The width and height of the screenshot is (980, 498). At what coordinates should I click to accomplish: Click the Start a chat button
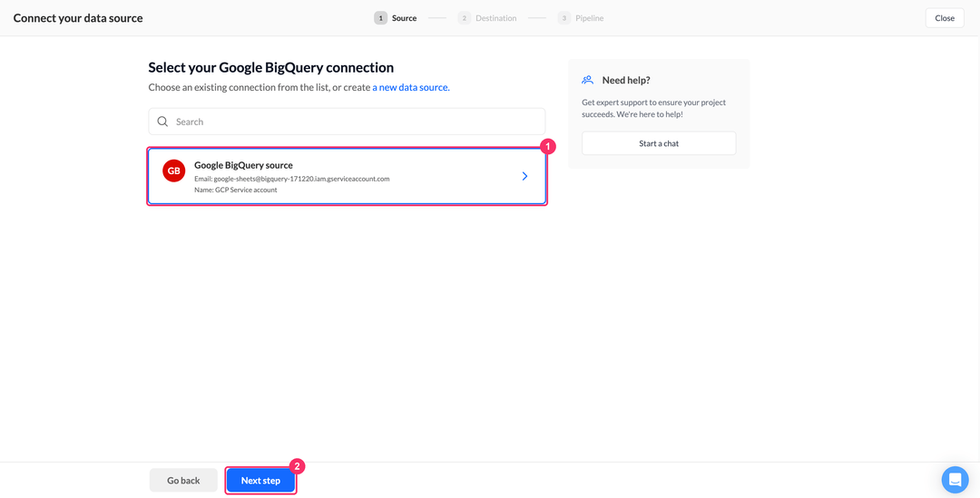pos(659,143)
